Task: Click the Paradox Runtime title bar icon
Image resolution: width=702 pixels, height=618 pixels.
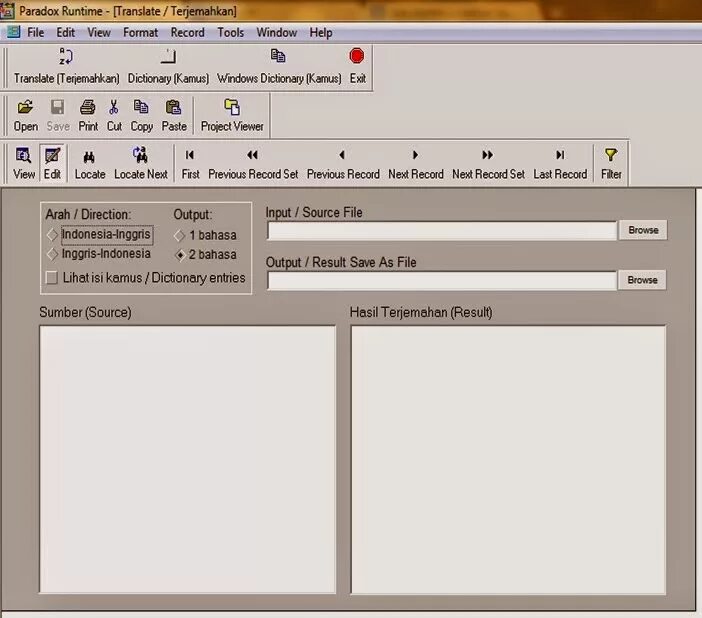Action: 7,11
